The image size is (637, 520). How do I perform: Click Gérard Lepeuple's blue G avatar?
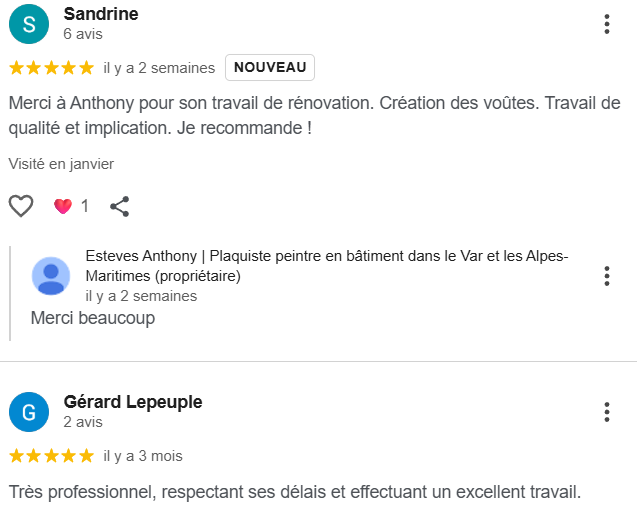pos(29,412)
